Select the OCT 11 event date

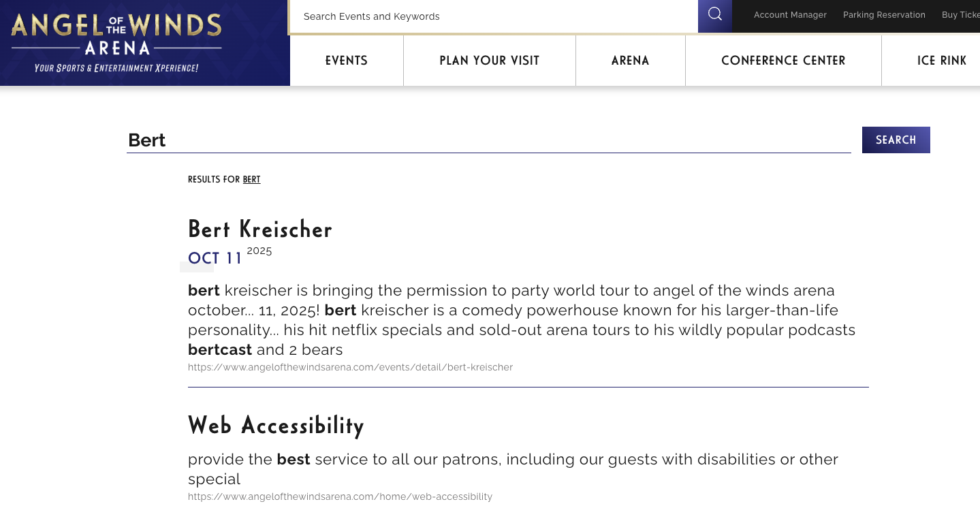coord(215,258)
